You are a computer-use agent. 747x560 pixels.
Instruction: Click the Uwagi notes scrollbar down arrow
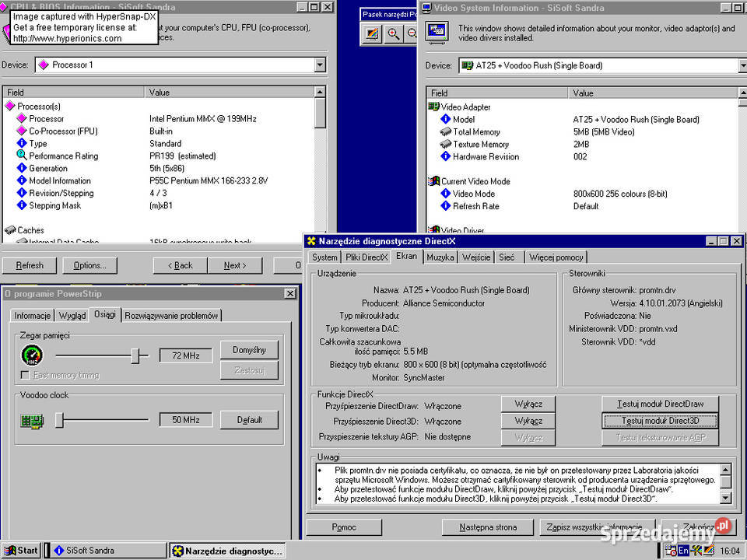coord(725,498)
